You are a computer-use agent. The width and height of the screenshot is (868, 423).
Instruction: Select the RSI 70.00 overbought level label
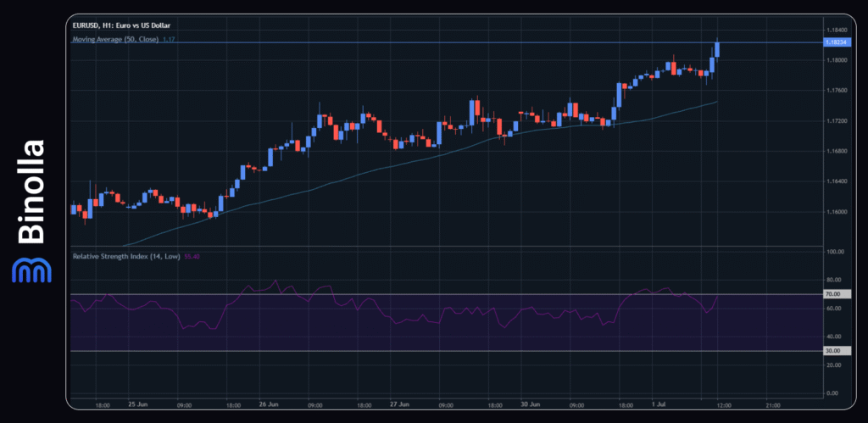pos(832,294)
